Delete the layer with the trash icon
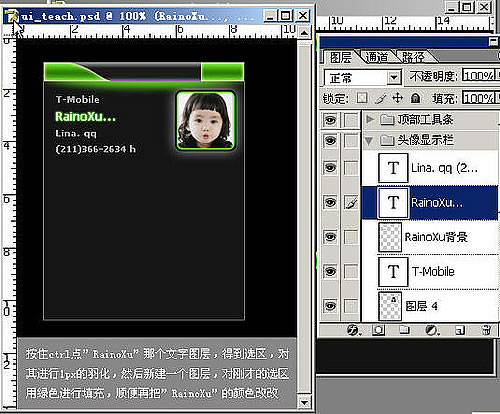Image resolution: width=500 pixels, height=414 pixels. (x=486, y=330)
